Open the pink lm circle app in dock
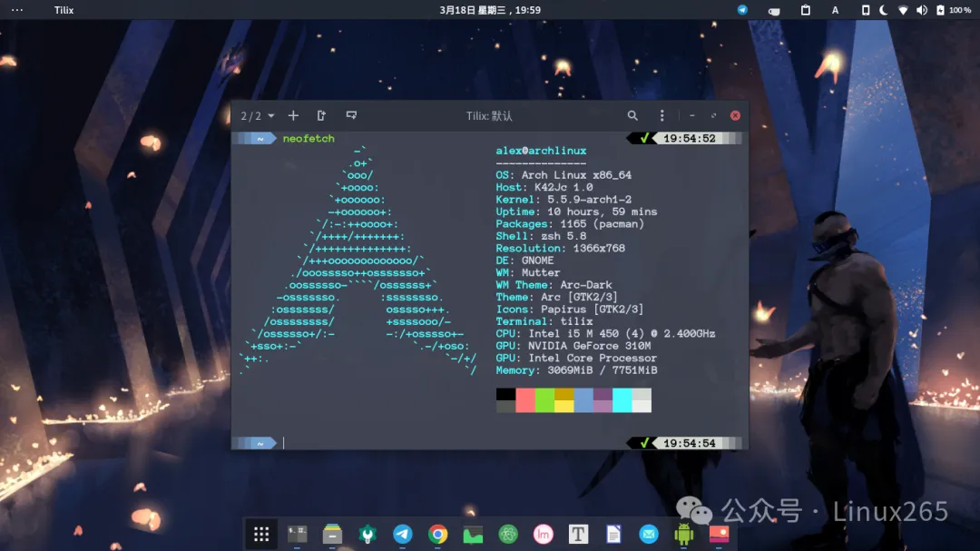 point(544,534)
